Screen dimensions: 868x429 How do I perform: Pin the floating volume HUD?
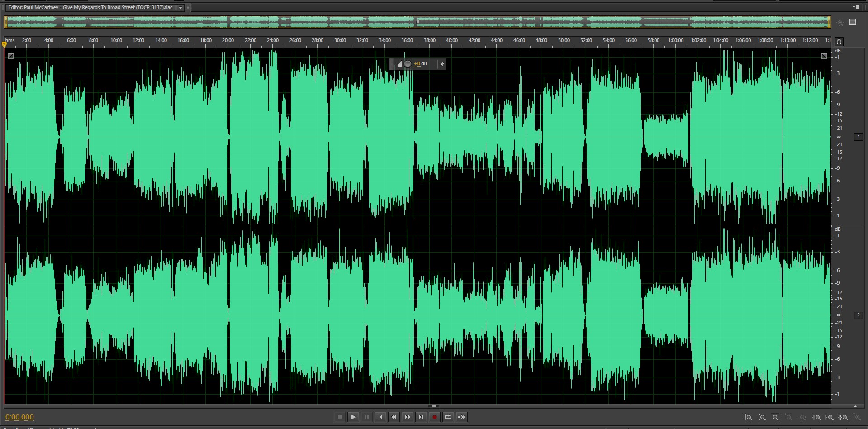pos(441,64)
